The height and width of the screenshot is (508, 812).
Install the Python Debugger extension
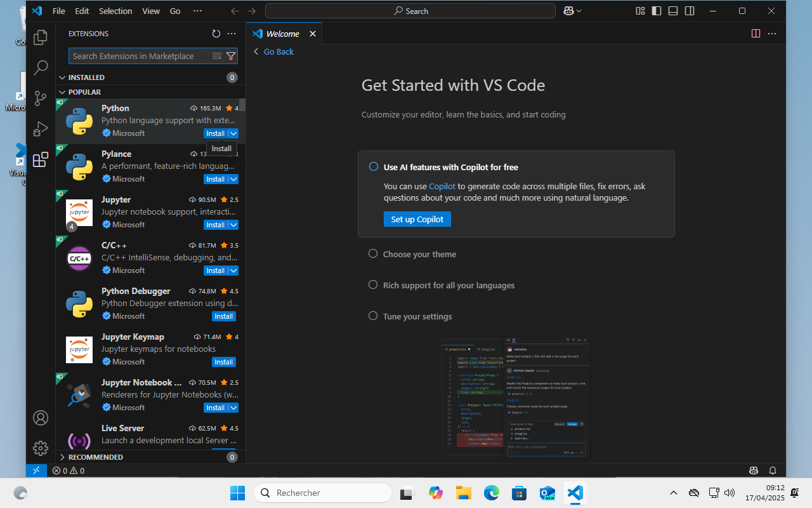pyautogui.click(x=224, y=316)
